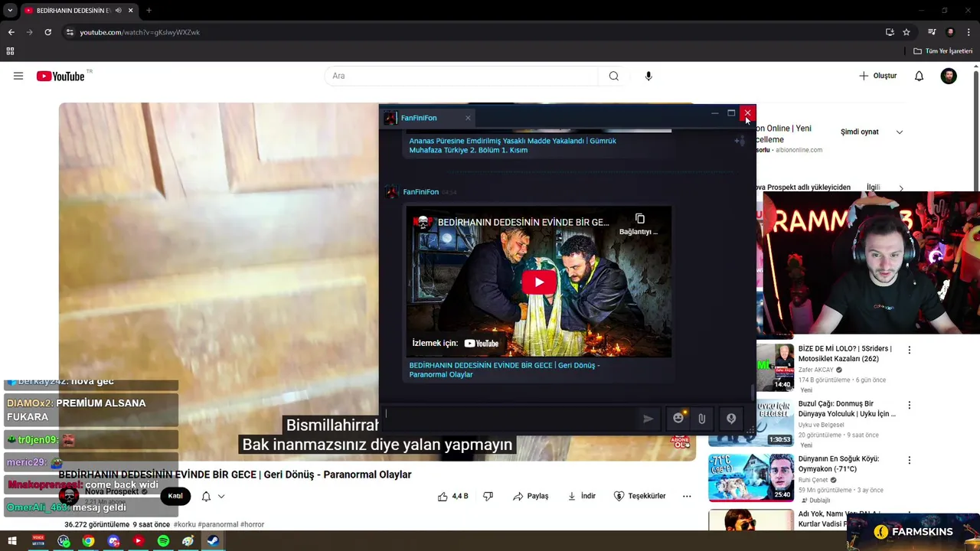This screenshot has height=551, width=980.
Task: Start voice chat with the microphone icon
Action: [x=731, y=419]
